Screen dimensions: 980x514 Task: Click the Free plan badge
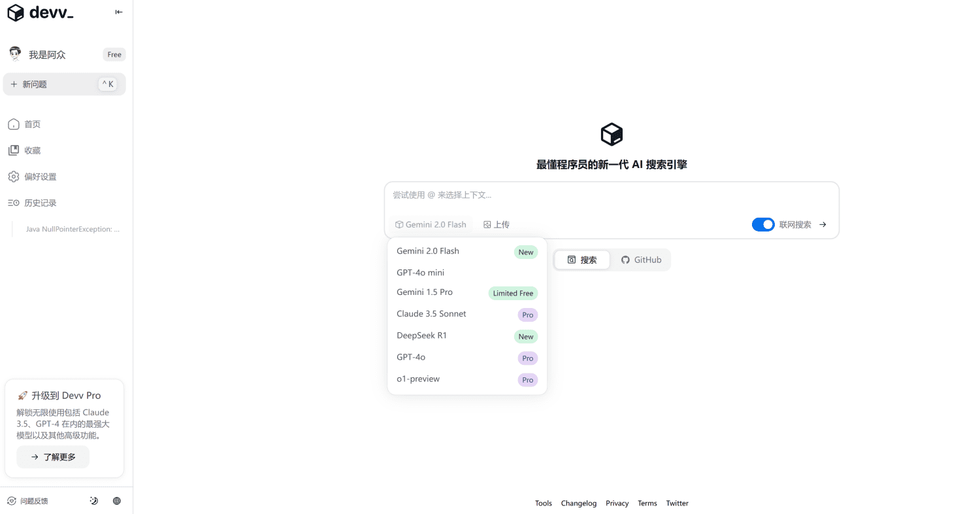pyautogui.click(x=114, y=55)
